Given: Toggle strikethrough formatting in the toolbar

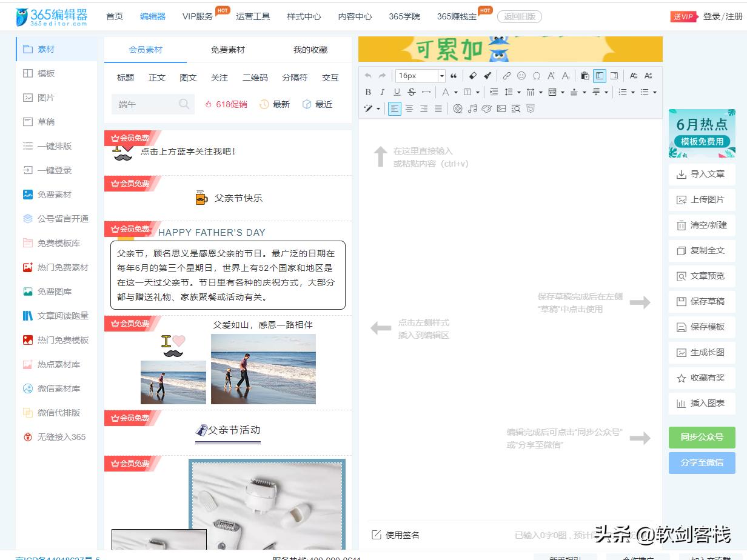Looking at the screenshot, I should pos(411,92).
